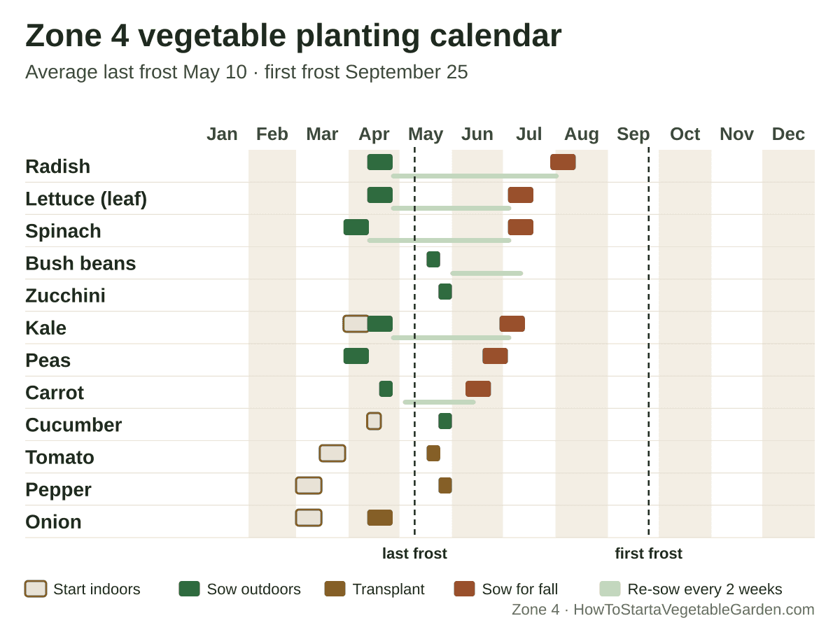Image resolution: width=840 pixels, height=630 pixels.
Task: Click the first frost label
Action: tap(649, 554)
